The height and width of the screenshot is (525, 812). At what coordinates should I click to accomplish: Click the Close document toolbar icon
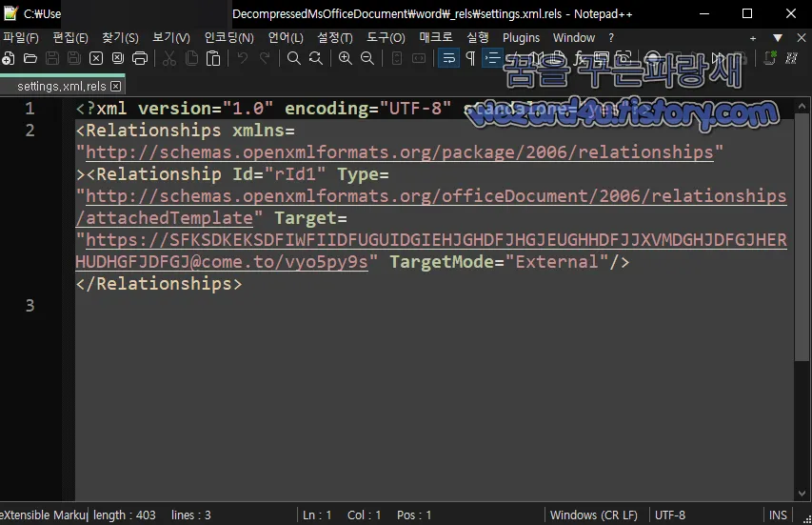[96, 58]
